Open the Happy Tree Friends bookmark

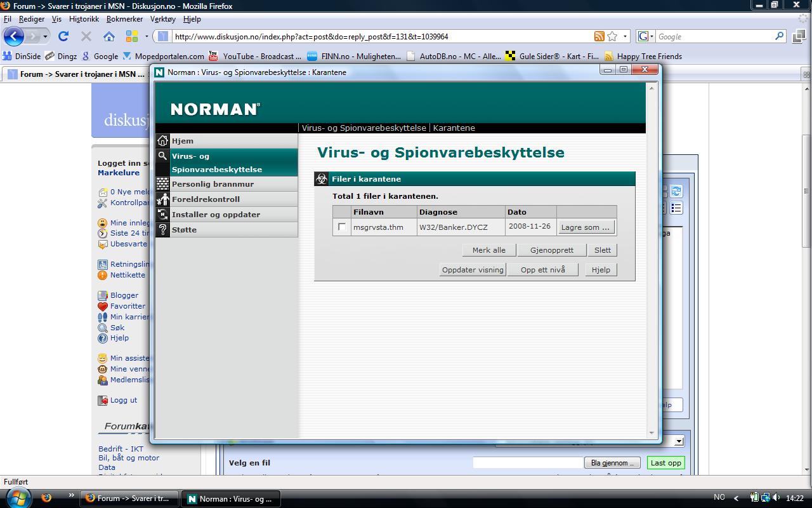[x=643, y=56]
